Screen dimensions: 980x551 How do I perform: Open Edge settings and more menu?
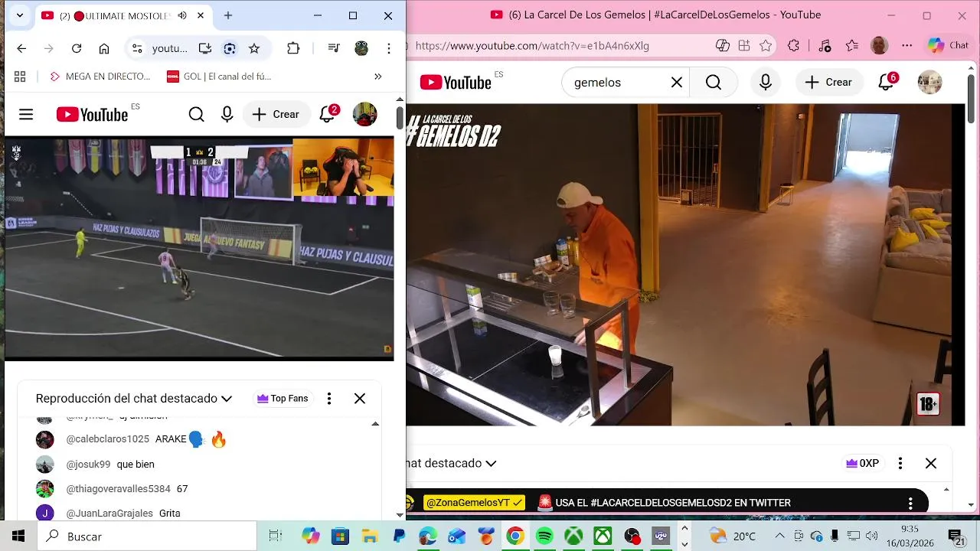[907, 46]
